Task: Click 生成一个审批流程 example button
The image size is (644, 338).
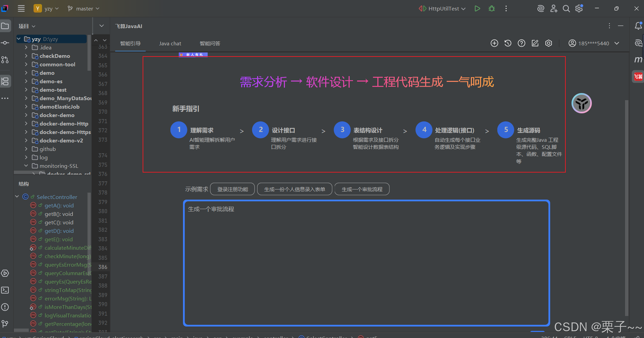Action: (362, 189)
